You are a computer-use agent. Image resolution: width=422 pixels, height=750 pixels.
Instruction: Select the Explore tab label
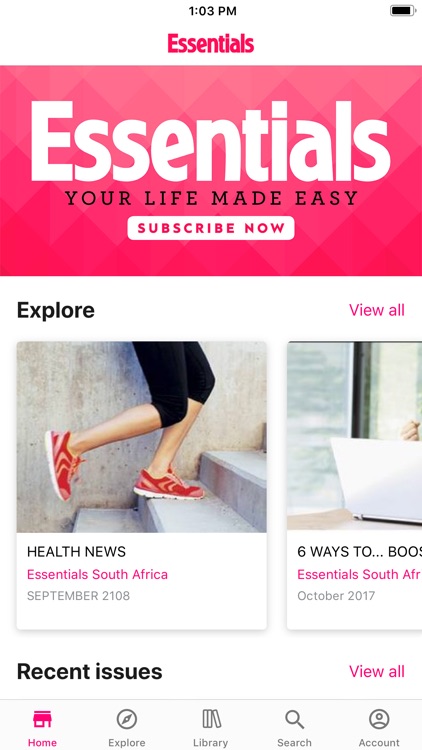pyautogui.click(x=127, y=742)
